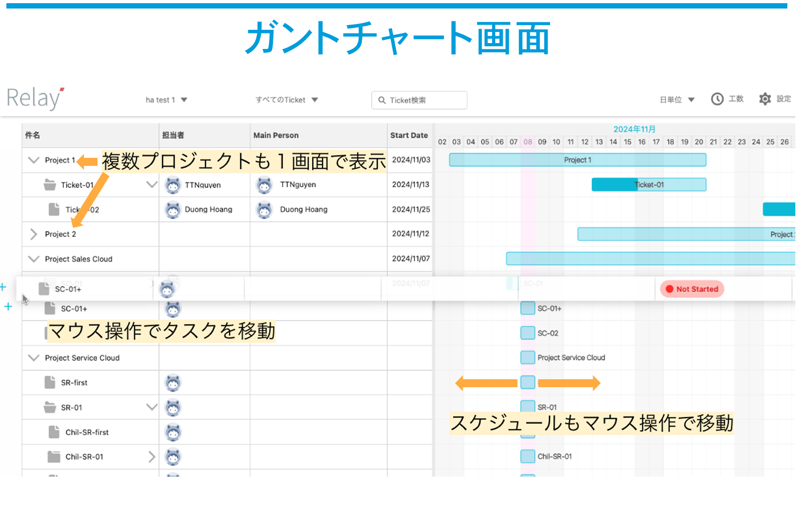
Task: Click the Start Date column header
Action: [x=409, y=136]
